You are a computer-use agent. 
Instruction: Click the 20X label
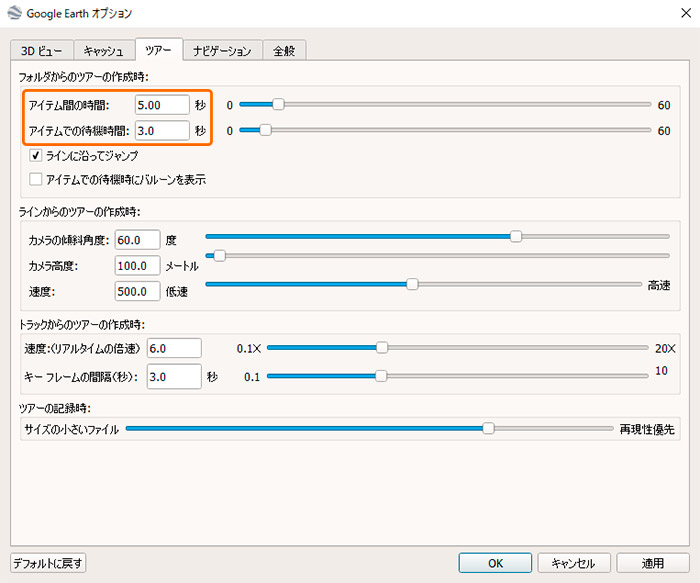pyautogui.click(x=665, y=348)
